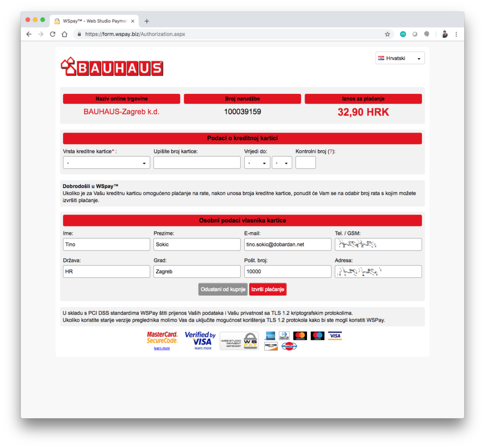Open the Chrome three-dot menu
The width and height of the screenshot is (485, 448).
(x=456, y=34)
